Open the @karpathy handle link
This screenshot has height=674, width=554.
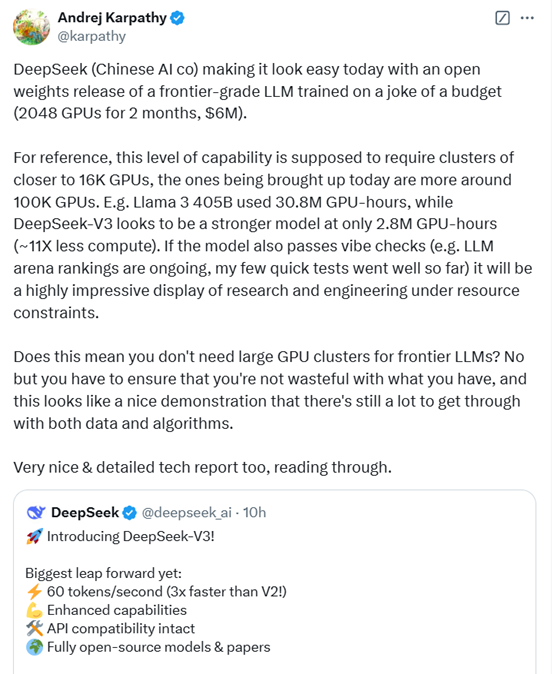pos(92,36)
